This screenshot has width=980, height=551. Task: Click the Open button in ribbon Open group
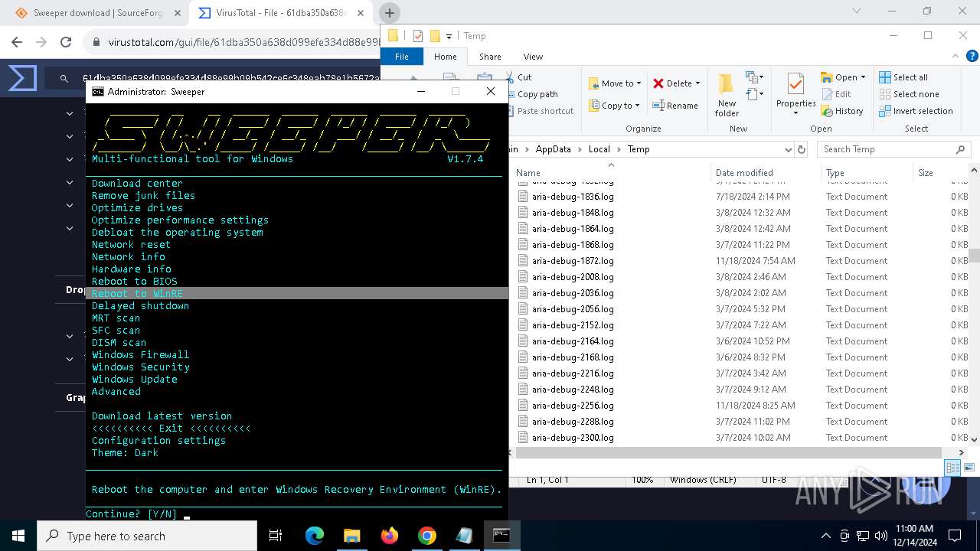tap(843, 77)
